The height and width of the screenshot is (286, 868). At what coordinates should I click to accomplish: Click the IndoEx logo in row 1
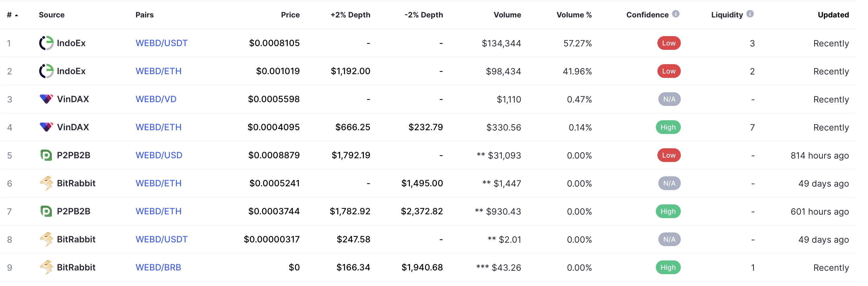tap(46, 43)
